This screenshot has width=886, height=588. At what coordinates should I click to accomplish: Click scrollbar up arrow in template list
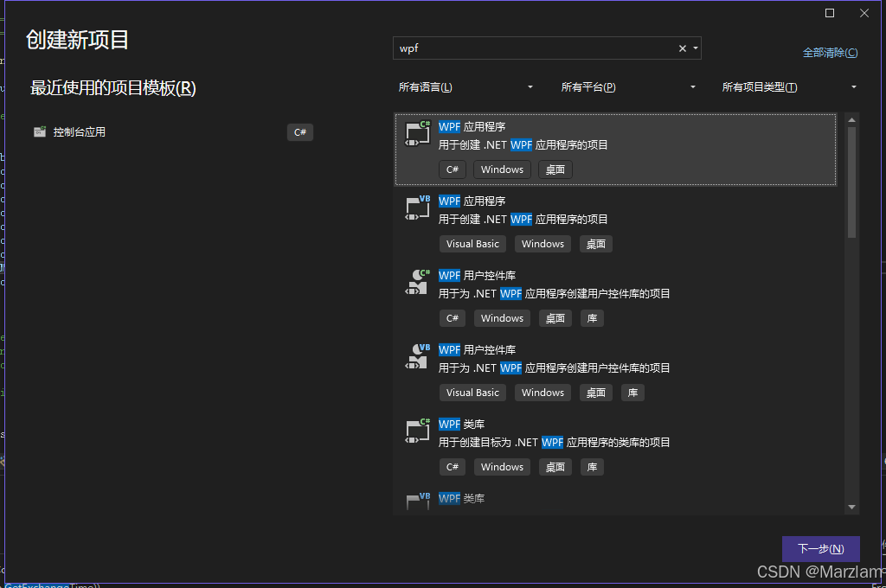tap(851, 120)
